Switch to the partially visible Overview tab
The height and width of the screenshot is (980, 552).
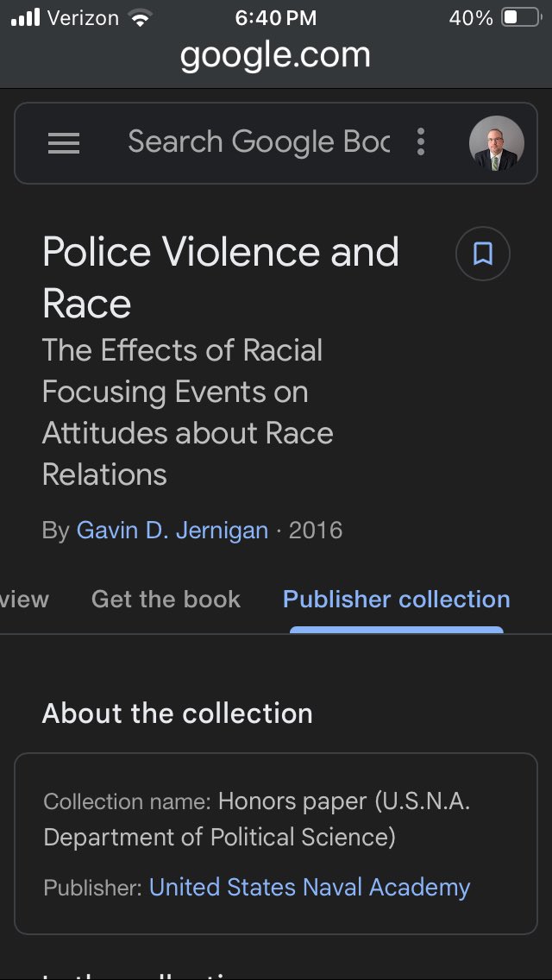(x=24, y=600)
